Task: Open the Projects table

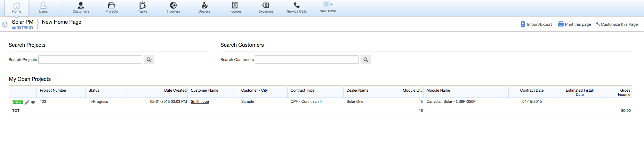Action: [112, 8]
